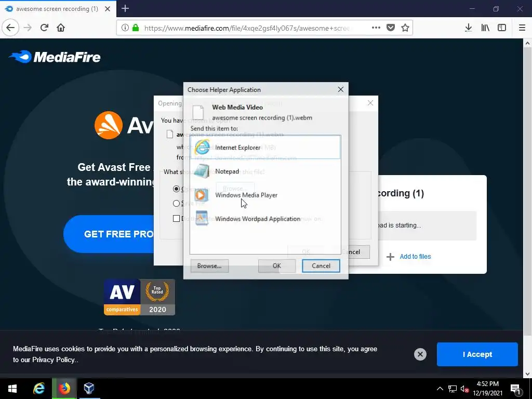This screenshot has width=532, height=399.
Task: Cancel the Choose Helper Application dialog
Action: point(321,266)
